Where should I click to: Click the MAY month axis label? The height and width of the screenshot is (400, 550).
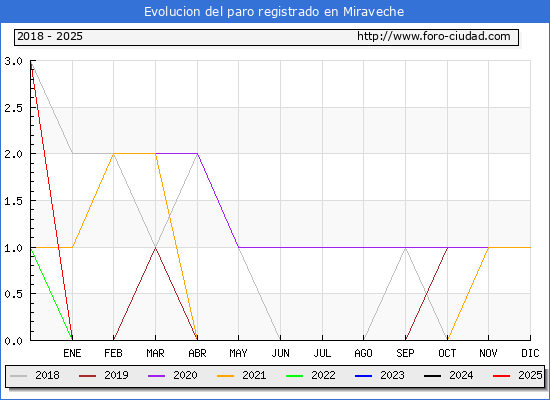click(x=239, y=353)
